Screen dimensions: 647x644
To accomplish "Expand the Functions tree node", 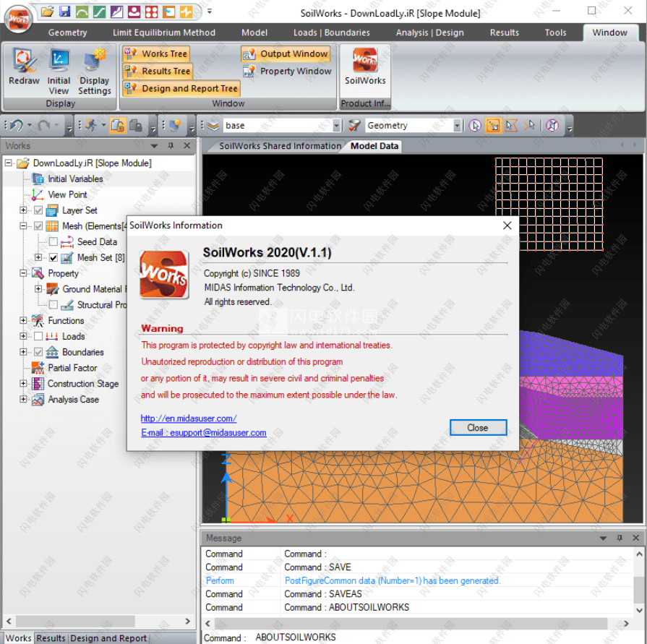I will pyautogui.click(x=23, y=320).
